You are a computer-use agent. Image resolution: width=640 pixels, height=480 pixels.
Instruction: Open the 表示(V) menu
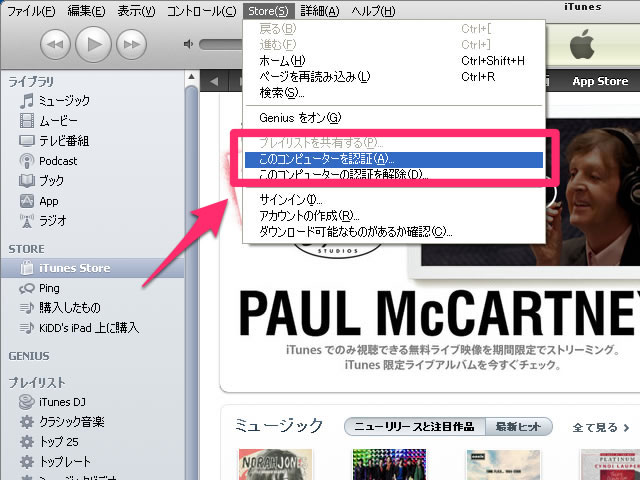click(136, 11)
